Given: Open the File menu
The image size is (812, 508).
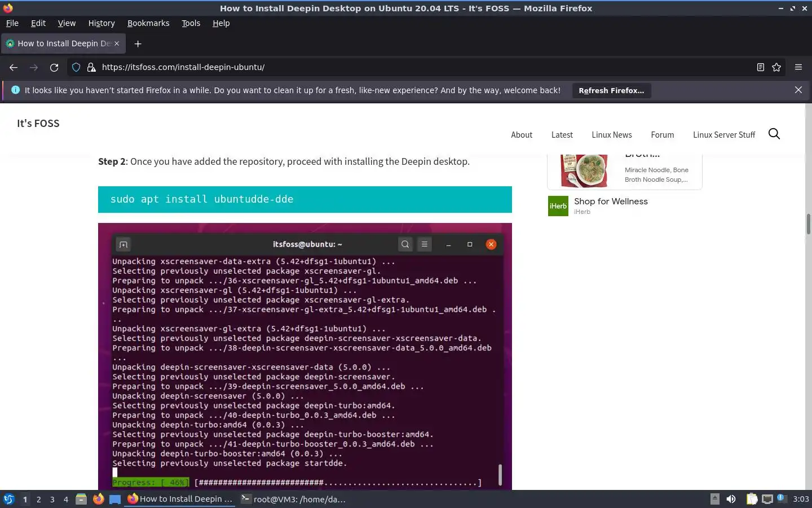Looking at the screenshot, I should click(12, 23).
